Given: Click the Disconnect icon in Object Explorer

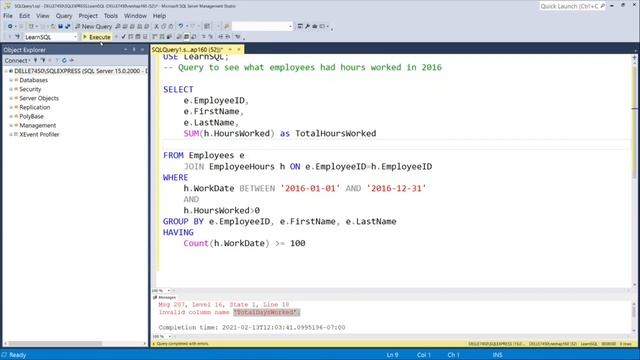Looking at the screenshot, I should click(x=43, y=60).
